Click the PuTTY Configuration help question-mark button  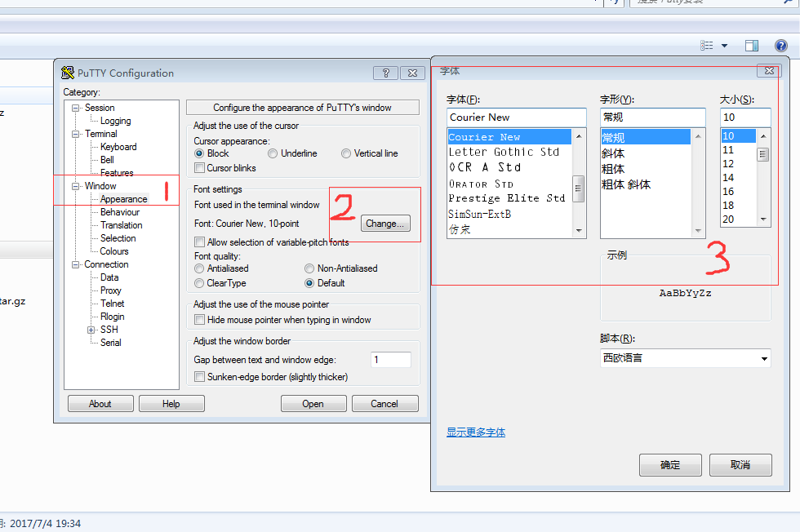[385, 73]
